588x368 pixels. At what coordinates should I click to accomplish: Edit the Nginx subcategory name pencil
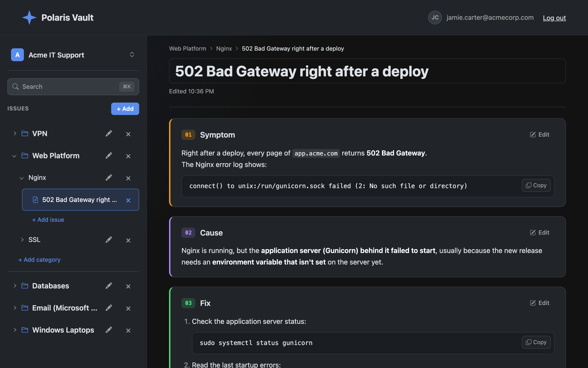pos(109,178)
